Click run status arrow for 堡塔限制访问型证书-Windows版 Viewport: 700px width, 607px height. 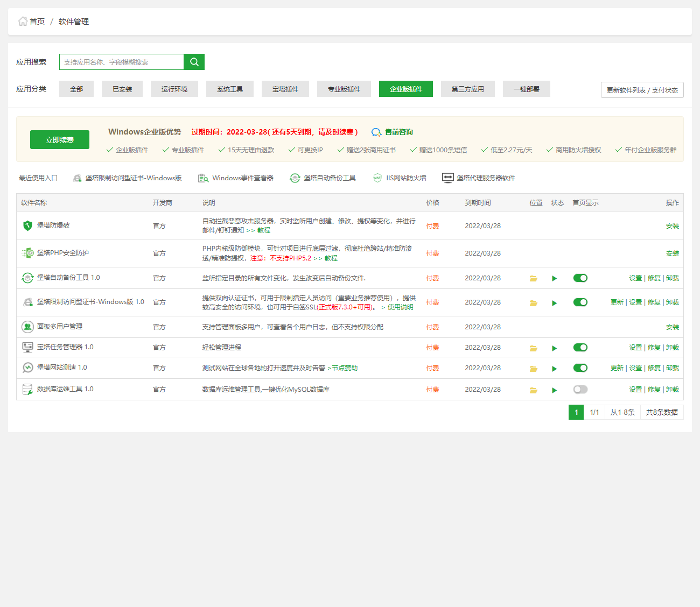pyautogui.click(x=555, y=303)
